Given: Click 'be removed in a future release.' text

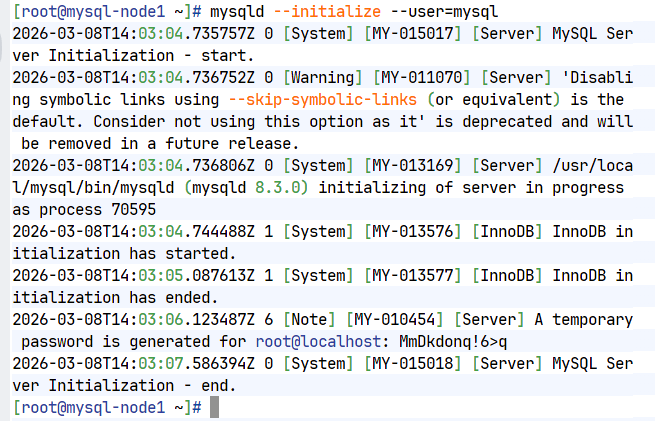Looking at the screenshot, I should point(160,143).
